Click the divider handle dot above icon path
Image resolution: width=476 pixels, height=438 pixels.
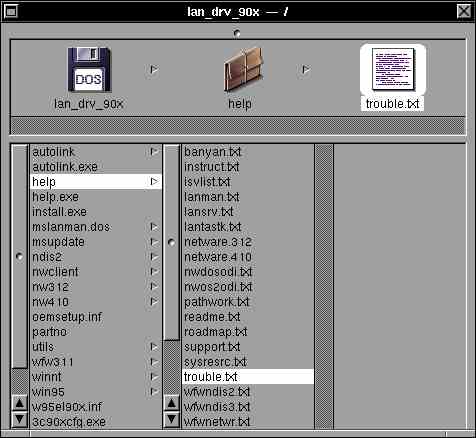[x=237, y=33]
